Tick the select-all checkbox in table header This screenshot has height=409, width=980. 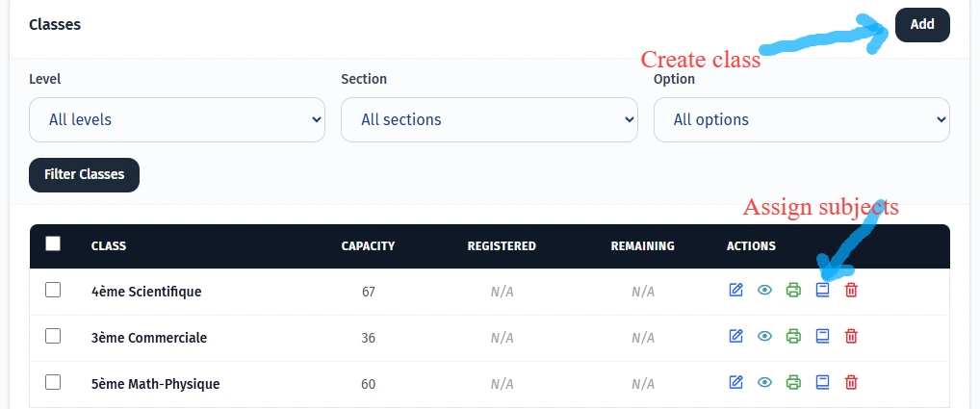click(53, 243)
